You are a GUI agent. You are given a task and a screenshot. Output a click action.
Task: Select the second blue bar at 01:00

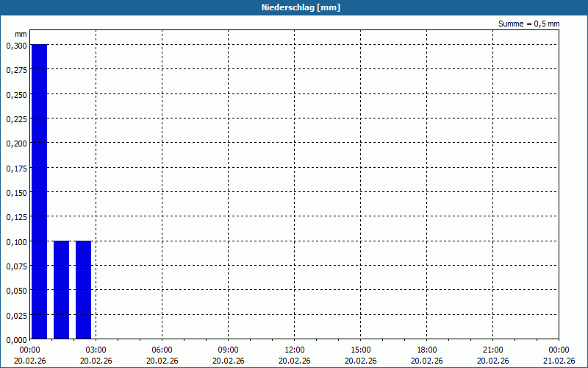61,290
